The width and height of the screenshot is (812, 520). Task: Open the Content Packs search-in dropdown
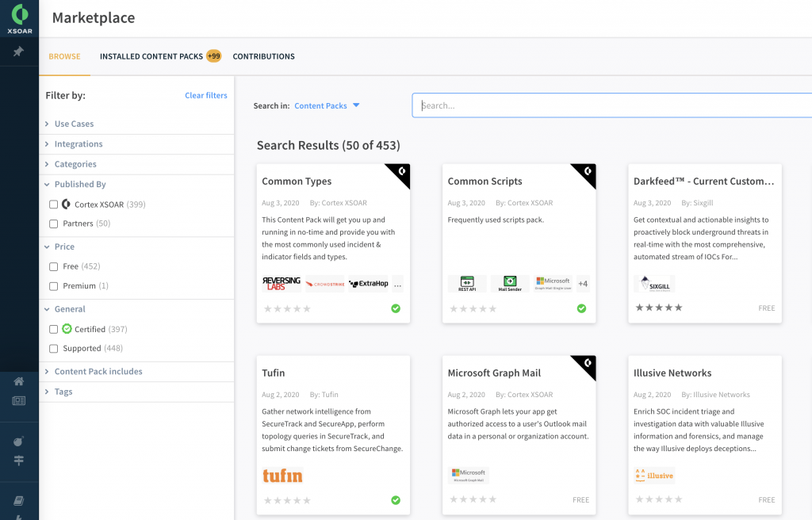click(327, 105)
